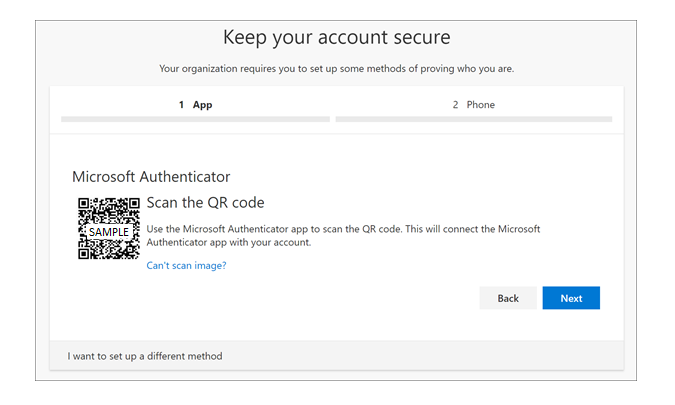Click the sample QR code image

(x=109, y=229)
